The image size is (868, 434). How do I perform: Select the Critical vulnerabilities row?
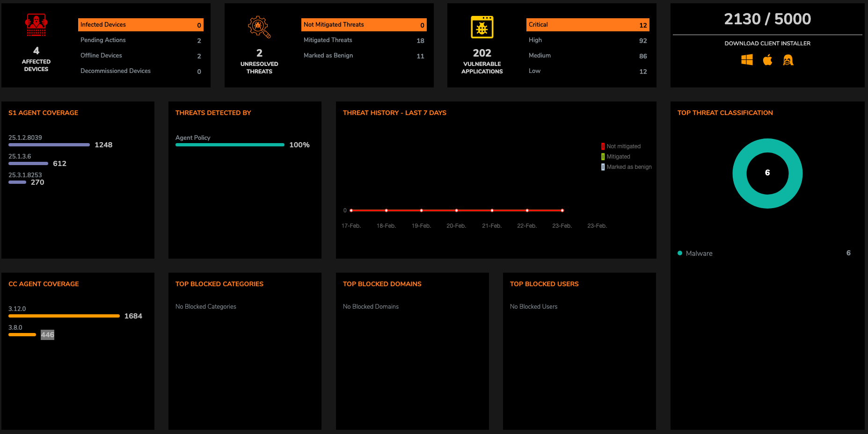pyautogui.click(x=588, y=25)
